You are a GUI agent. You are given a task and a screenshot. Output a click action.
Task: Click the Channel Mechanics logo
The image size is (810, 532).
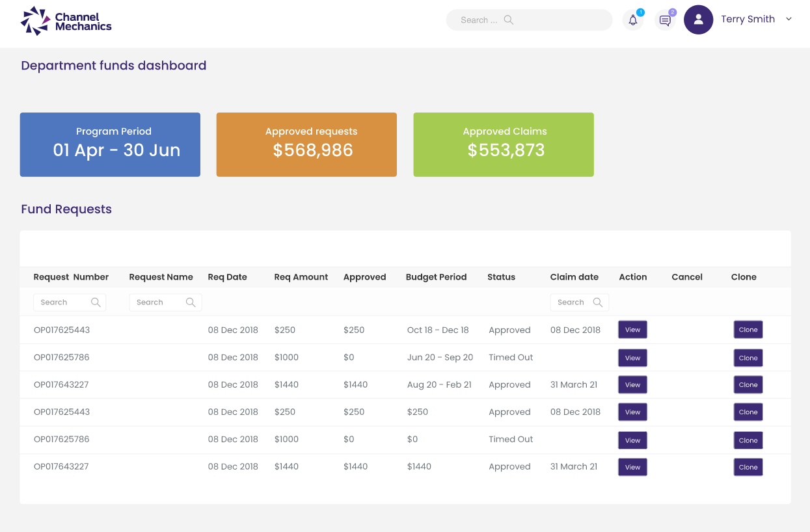click(x=66, y=21)
